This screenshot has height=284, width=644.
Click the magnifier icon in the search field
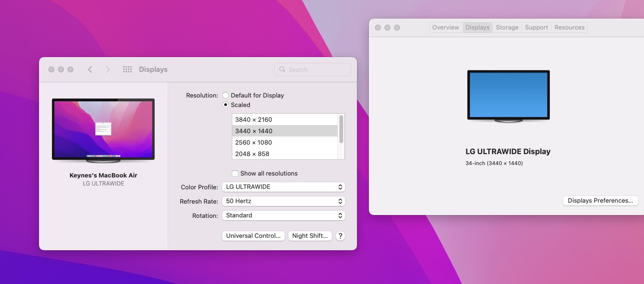(x=282, y=69)
